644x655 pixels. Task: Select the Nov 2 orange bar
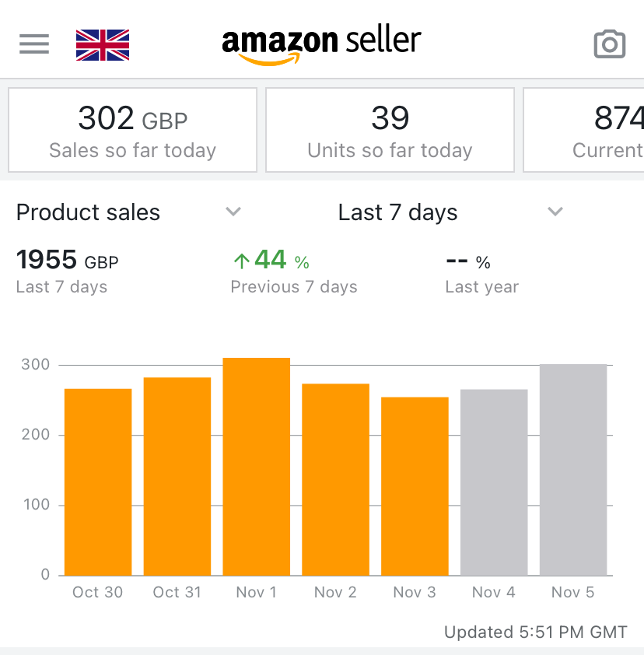click(336, 478)
